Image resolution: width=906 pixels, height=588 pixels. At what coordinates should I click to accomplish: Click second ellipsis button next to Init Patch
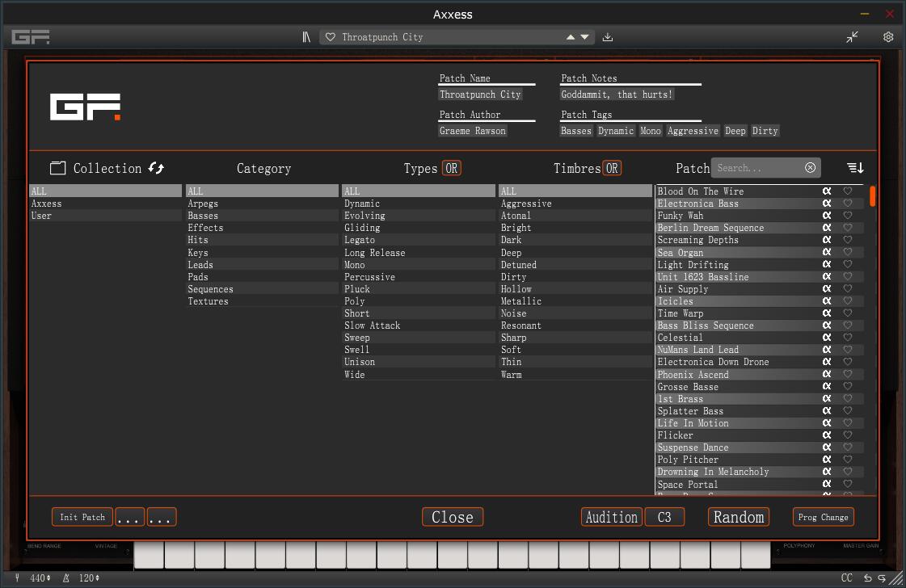pos(161,517)
